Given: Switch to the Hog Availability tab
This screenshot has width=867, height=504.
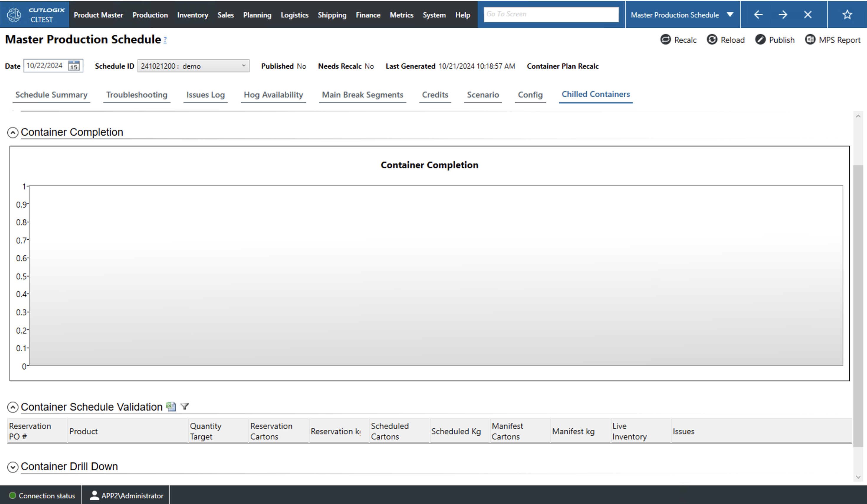Looking at the screenshot, I should [273, 95].
